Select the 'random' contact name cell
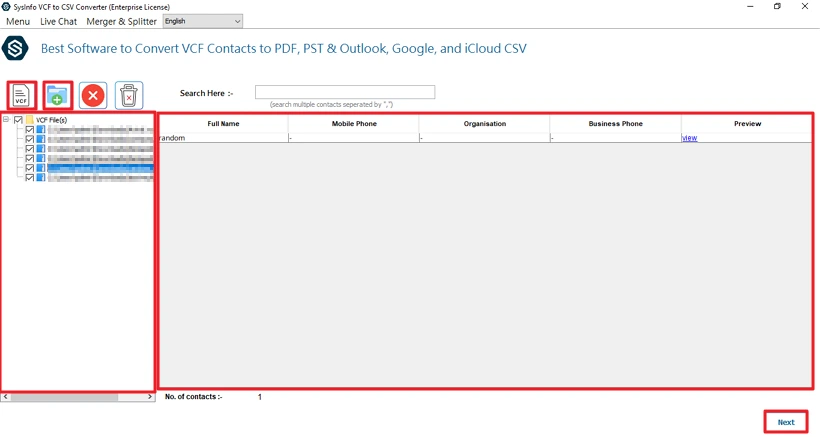The width and height of the screenshot is (820, 437). point(223,138)
